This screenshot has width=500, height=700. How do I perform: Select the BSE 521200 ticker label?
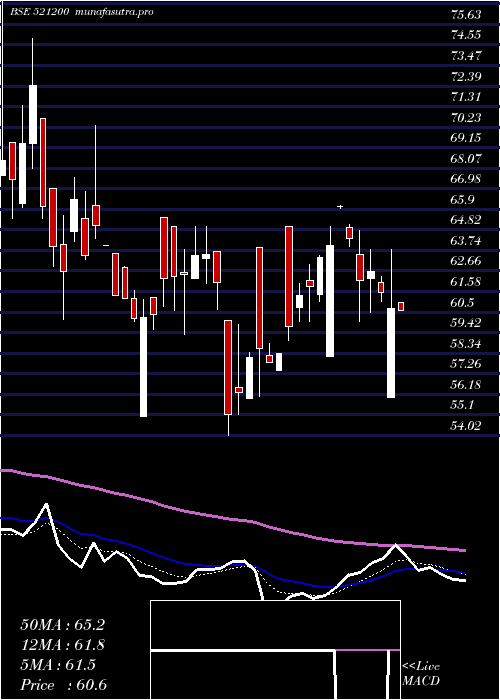(39, 12)
